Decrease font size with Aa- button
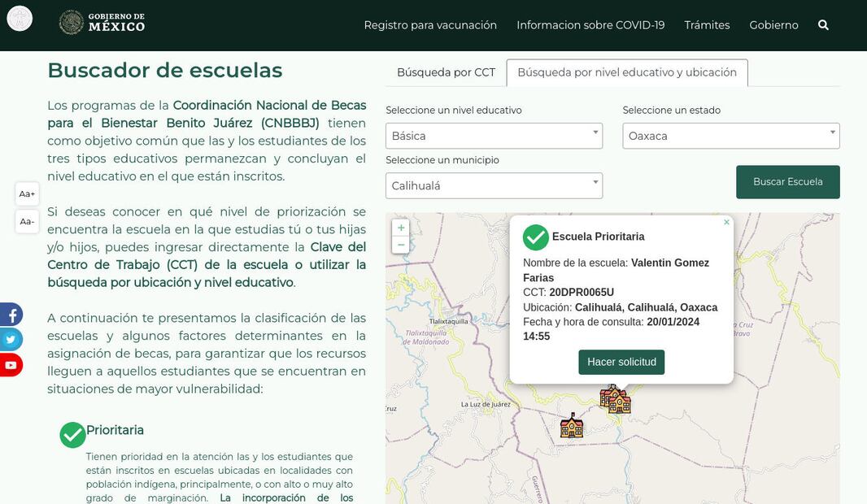Viewport: 867px width, 504px height. (27, 222)
